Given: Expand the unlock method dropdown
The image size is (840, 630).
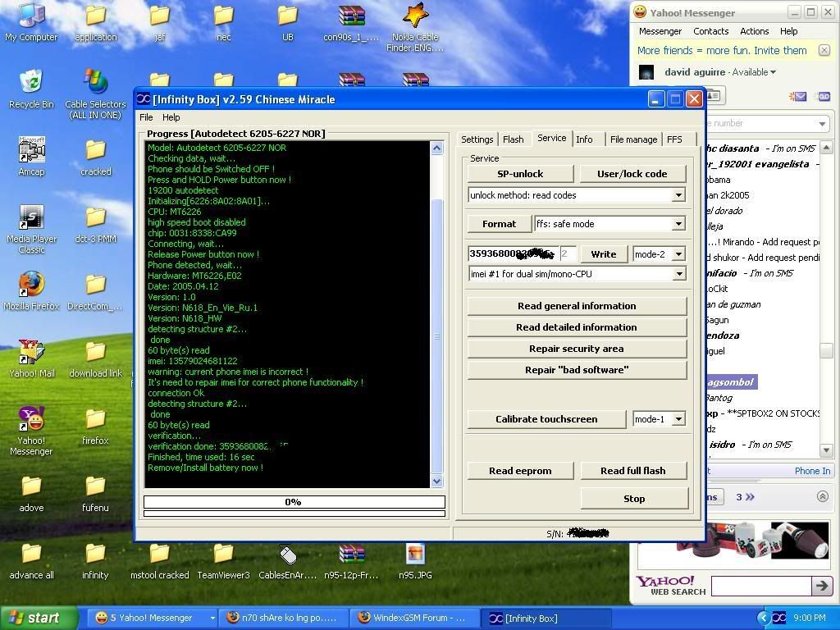Looking at the screenshot, I should 678,195.
